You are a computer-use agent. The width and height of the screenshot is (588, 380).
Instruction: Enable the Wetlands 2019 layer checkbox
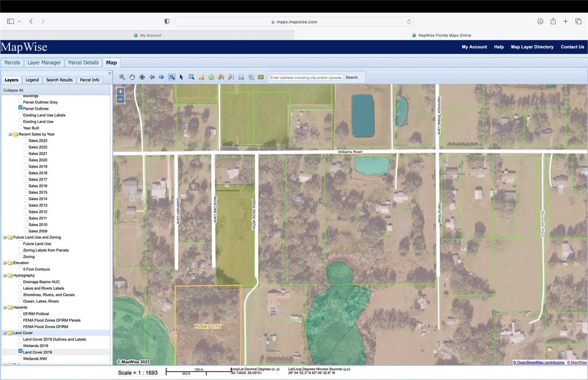tap(21, 345)
